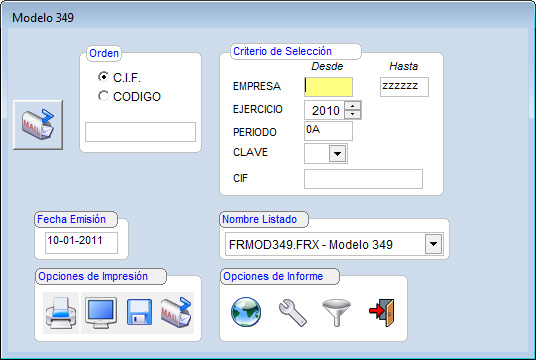536x360 pixels.
Task: Apply filter using the funnel icon
Action: (x=336, y=312)
